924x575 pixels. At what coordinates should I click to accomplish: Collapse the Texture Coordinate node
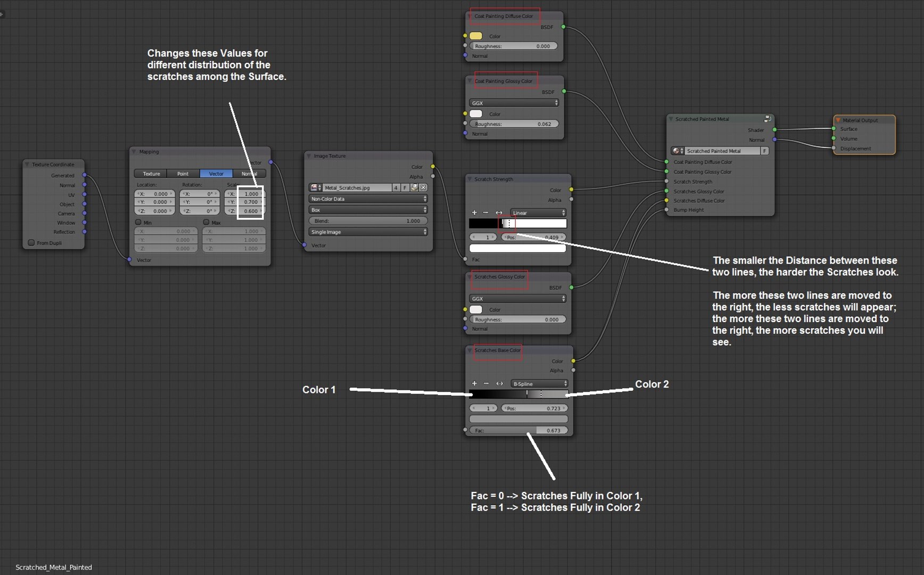pos(27,165)
